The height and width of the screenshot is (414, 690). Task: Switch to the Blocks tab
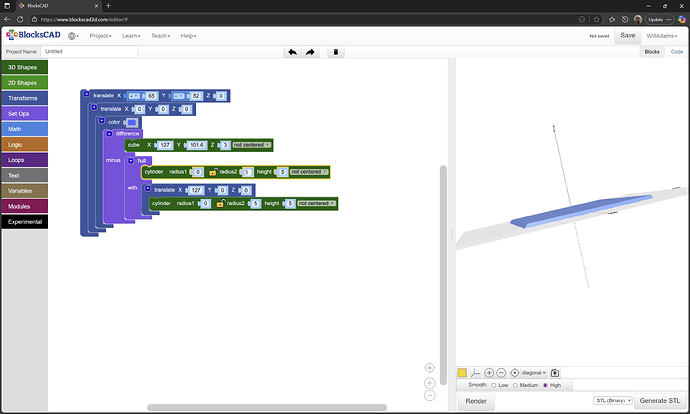652,52
